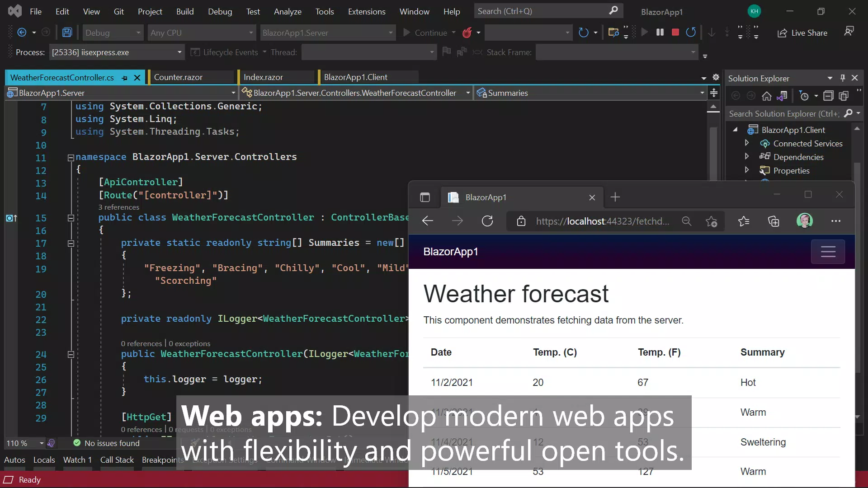Open the Debug configuration dropdown
This screenshot has width=868, height=488.
113,33
